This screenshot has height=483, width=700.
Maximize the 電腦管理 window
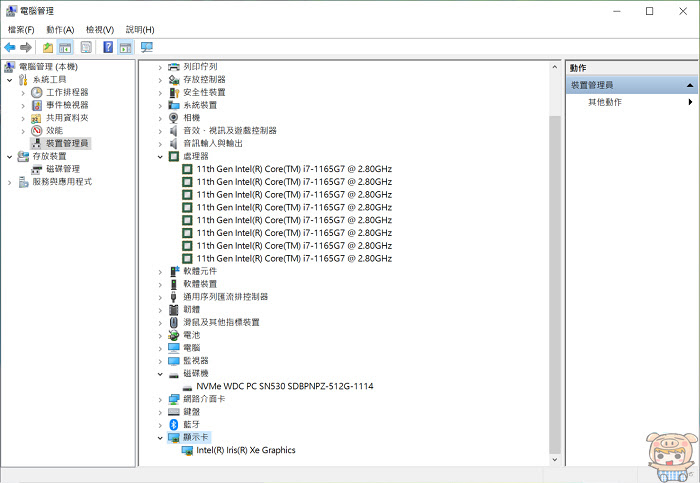tap(650, 11)
